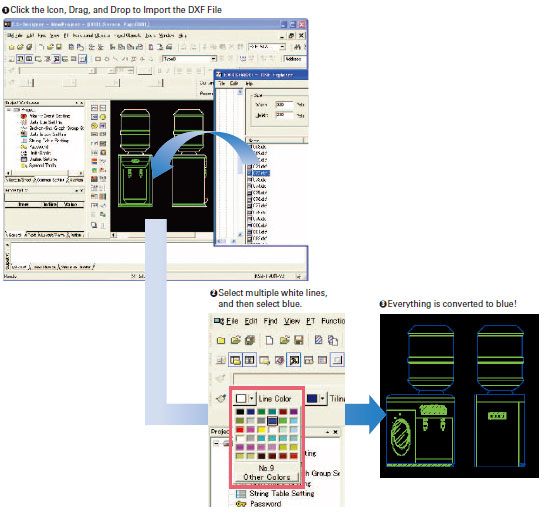Click the blue hatched page icon in enlarged toolbar
The image size is (545, 515).
[318, 340]
